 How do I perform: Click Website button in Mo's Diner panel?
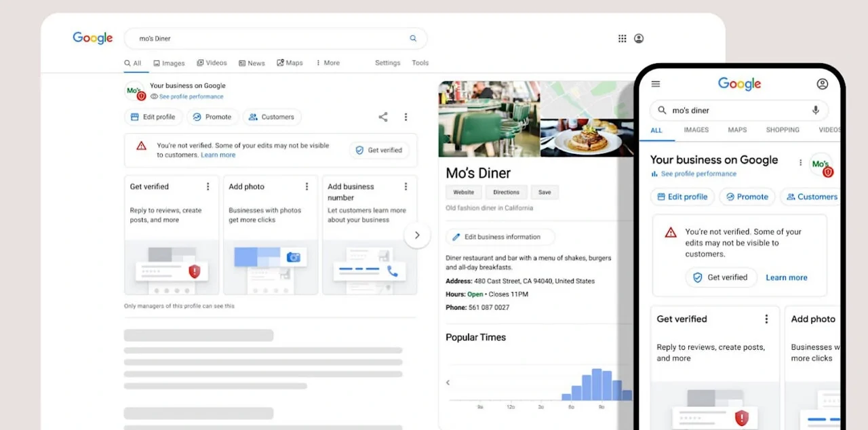(x=464, y=192)
